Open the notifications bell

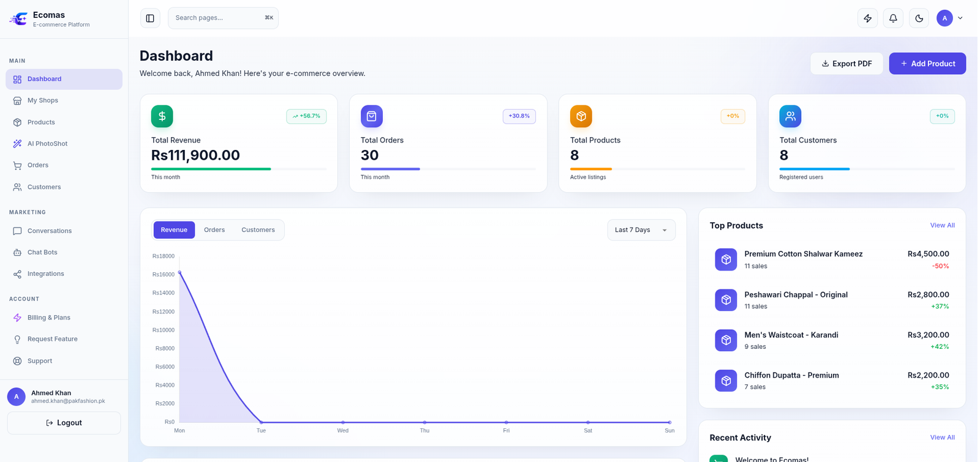[893, 18]
